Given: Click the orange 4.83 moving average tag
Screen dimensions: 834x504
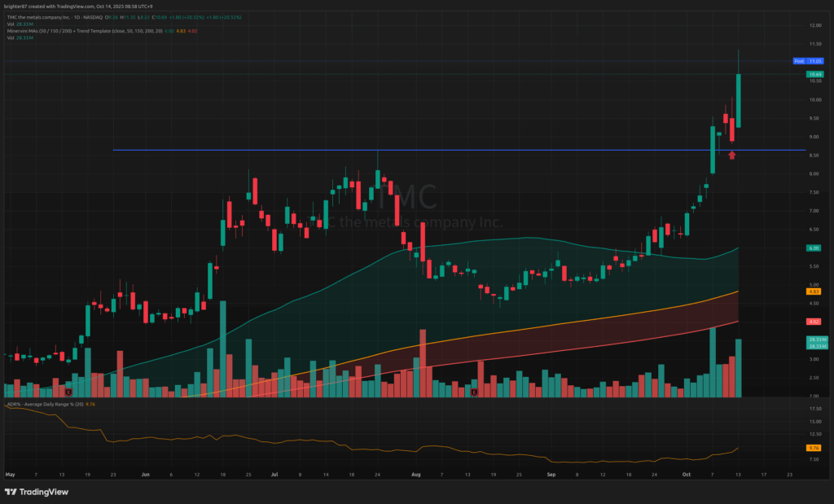Looking at the screenshot, I should (x=813, y=291).
